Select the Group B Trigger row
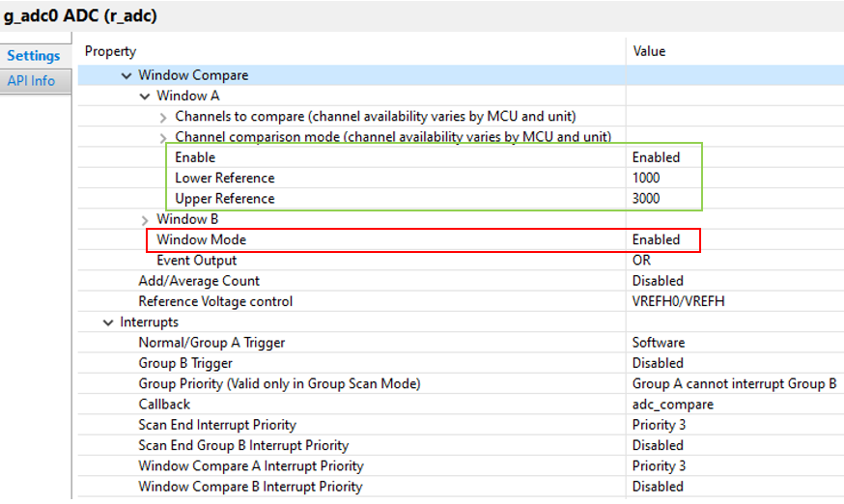Screen dimensions: 844x504 [x=461, y=363]
